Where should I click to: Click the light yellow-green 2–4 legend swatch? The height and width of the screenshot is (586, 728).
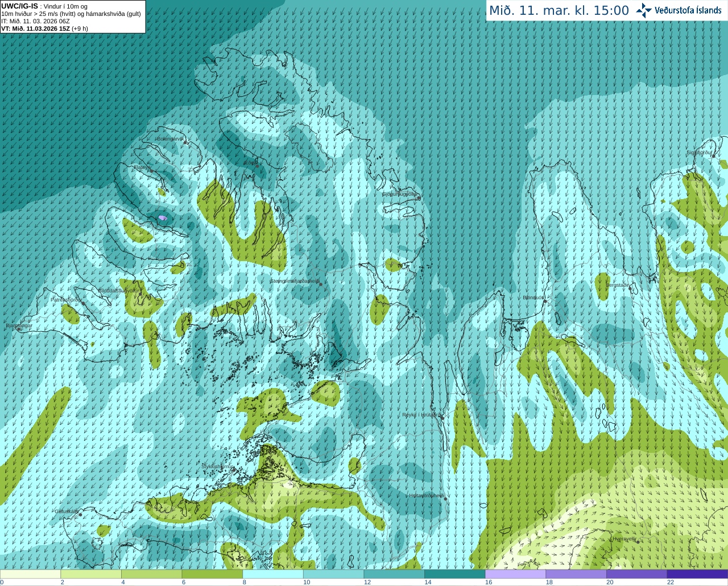click(91, 574)
